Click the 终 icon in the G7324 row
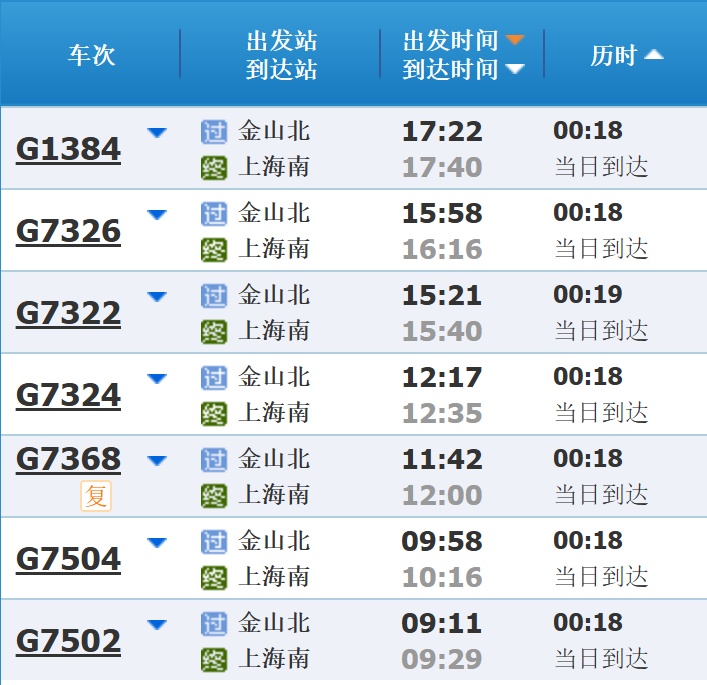The width and height of the screenshot is (707, 685). pyautogui.click(x=214, y=414)
